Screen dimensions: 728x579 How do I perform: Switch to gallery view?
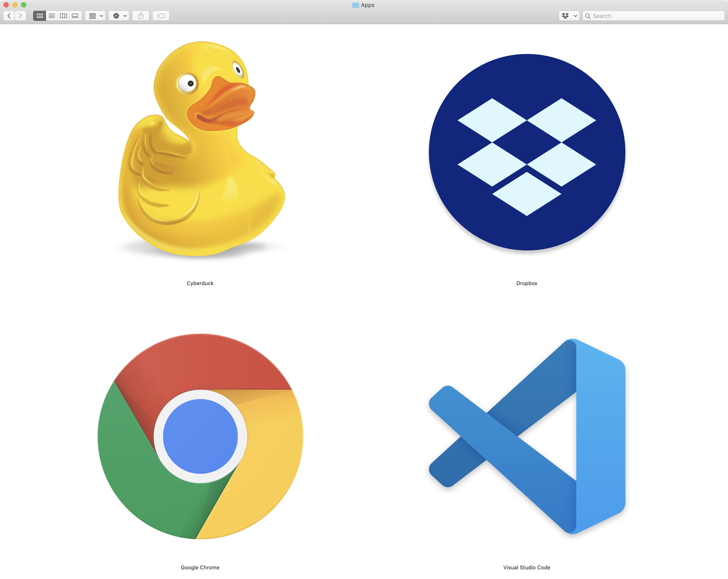(75, 16)
